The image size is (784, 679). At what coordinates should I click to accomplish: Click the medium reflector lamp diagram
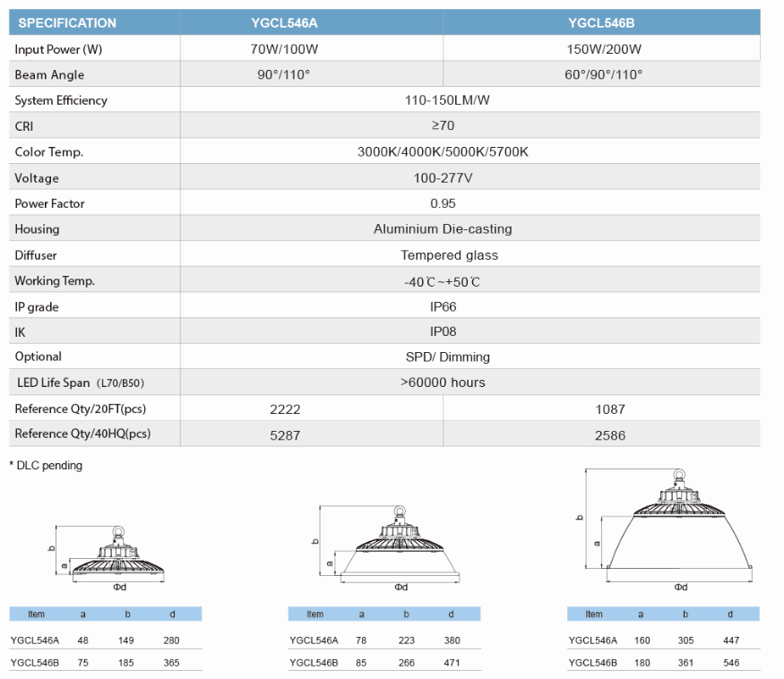pyautogui.click(x=386, y=548)
